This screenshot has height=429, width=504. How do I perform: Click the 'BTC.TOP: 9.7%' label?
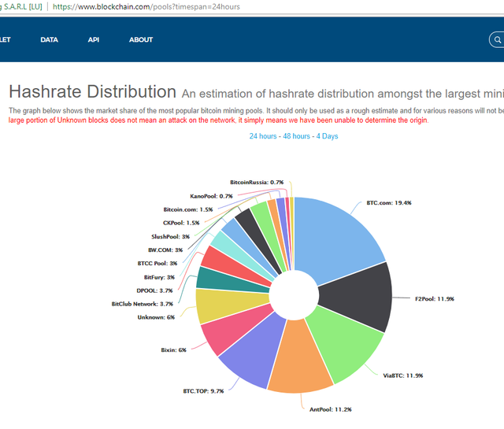click(x=203, y=391)
